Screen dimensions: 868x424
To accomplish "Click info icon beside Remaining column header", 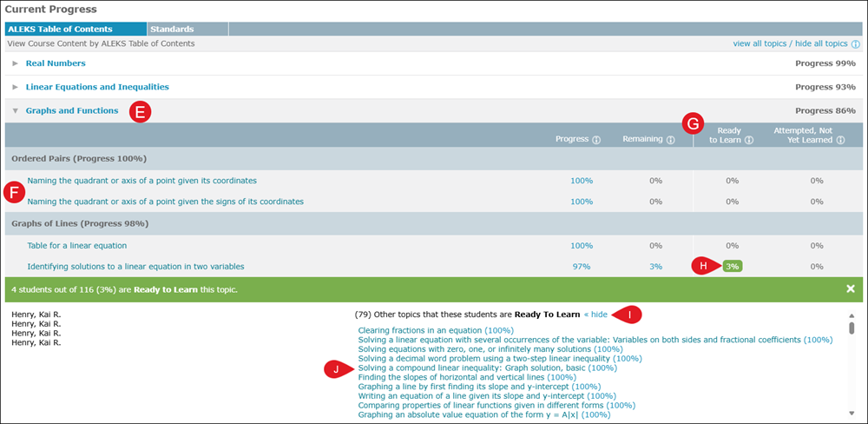I will [671, 140].
